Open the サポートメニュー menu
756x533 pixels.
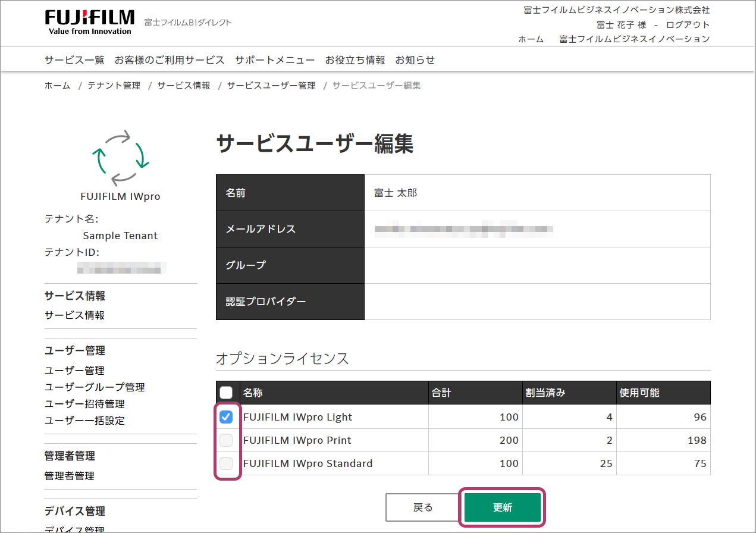pos(275,60)
